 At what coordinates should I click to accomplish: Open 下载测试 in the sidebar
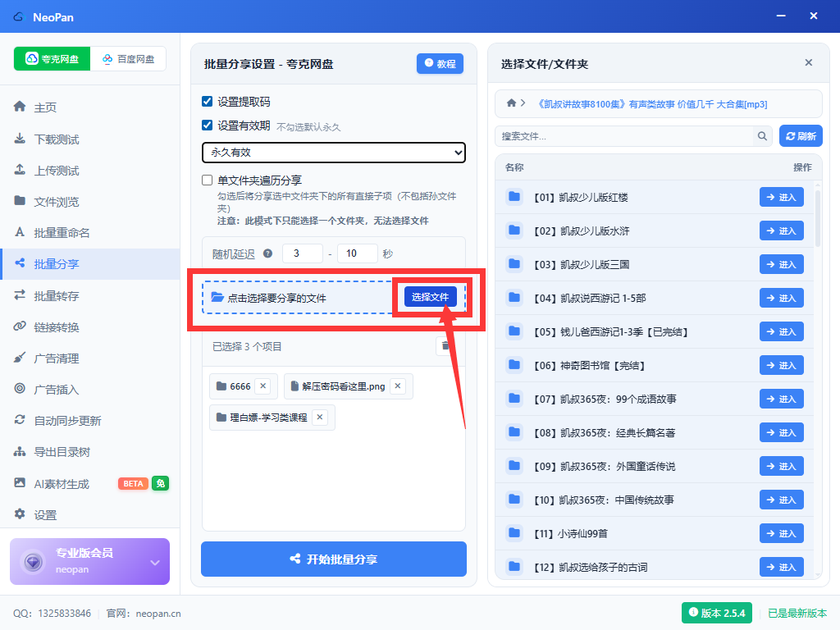pyautogui.click(x=90, y=139)
